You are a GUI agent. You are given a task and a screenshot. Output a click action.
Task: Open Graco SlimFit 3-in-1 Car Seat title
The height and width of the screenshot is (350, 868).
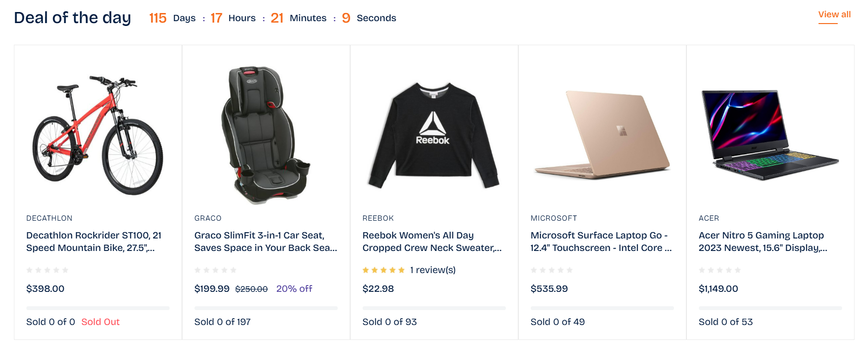tap(265, 241)
